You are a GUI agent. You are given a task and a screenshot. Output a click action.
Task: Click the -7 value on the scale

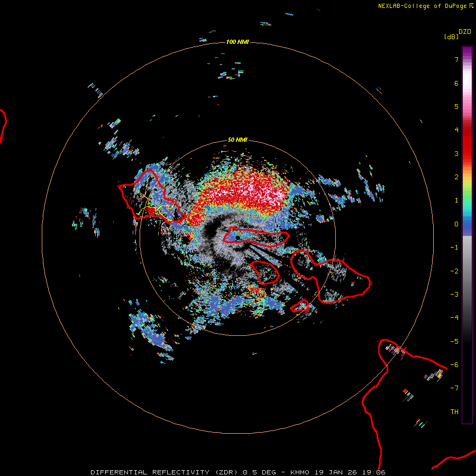click(454, 388)
